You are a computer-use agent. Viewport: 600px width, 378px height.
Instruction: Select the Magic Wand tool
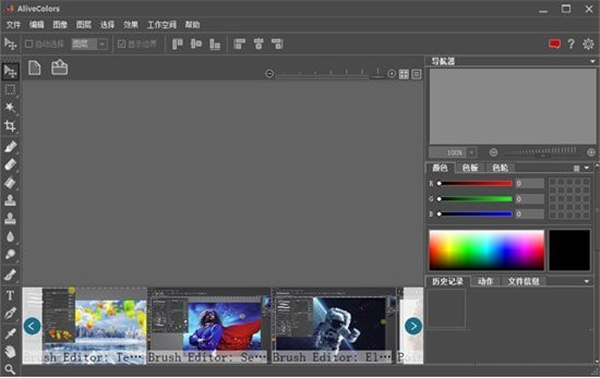[10, 108]
